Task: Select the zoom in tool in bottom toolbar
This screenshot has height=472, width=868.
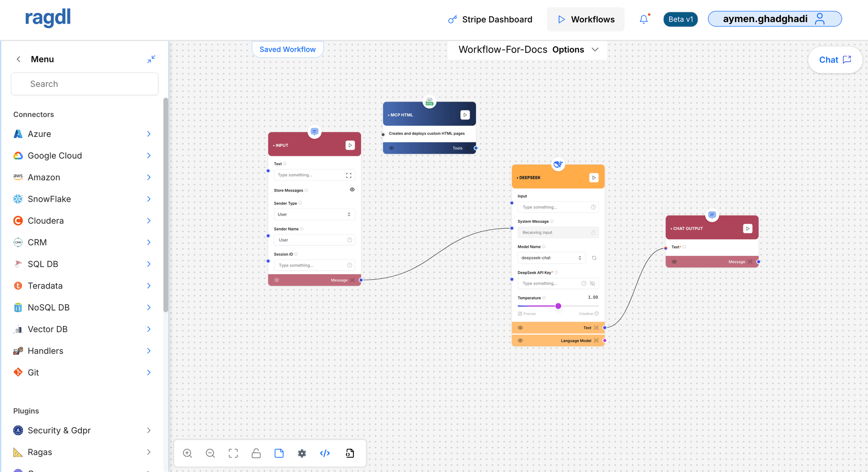Action: (187, 453)
